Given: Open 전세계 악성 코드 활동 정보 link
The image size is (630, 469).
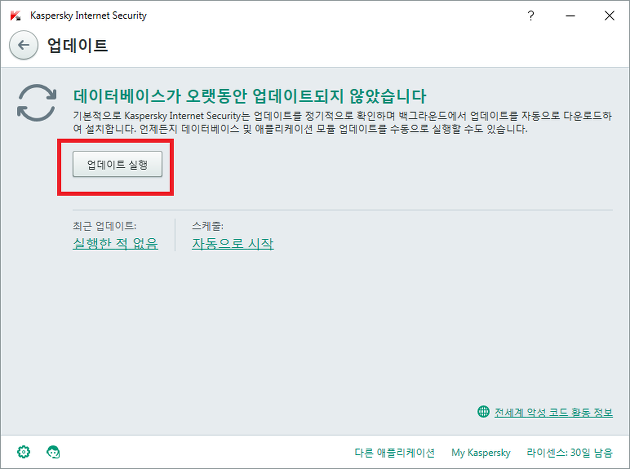Looking at the screenshot, I should pyautogui.click(x=553, y=412).
